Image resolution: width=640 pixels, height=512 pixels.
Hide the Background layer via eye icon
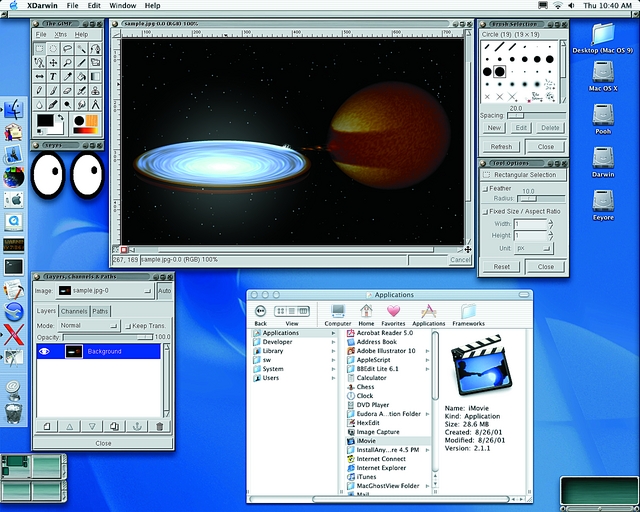[x=45, y=352]
